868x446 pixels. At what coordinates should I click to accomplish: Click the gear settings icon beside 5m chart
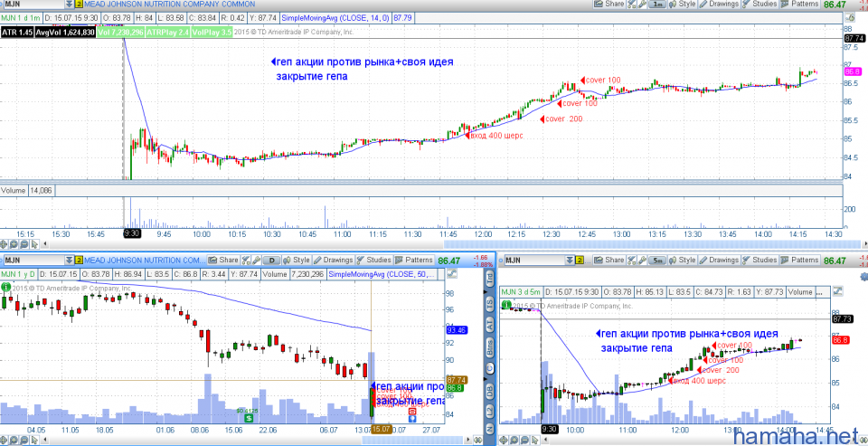863,277
